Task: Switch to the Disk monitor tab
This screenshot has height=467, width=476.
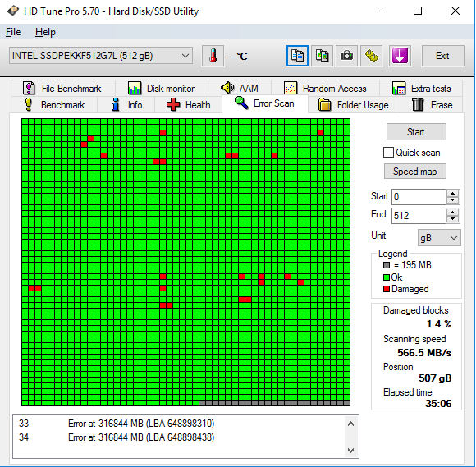Action: point(162,89)
